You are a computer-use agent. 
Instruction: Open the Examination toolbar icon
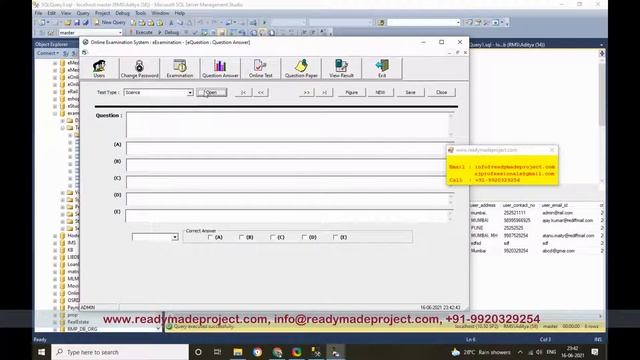click(x=180, y=68)
